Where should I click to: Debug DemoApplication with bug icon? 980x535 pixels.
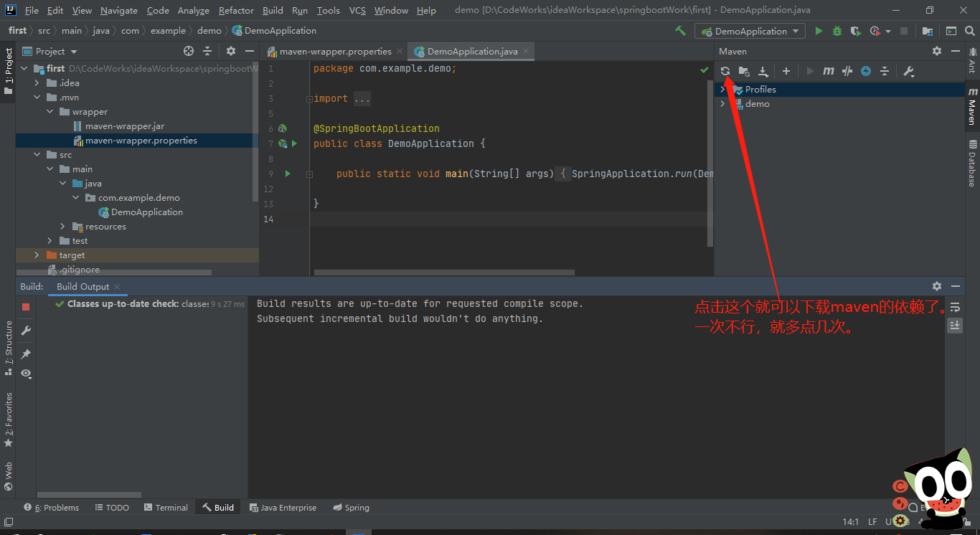(837, 31)
